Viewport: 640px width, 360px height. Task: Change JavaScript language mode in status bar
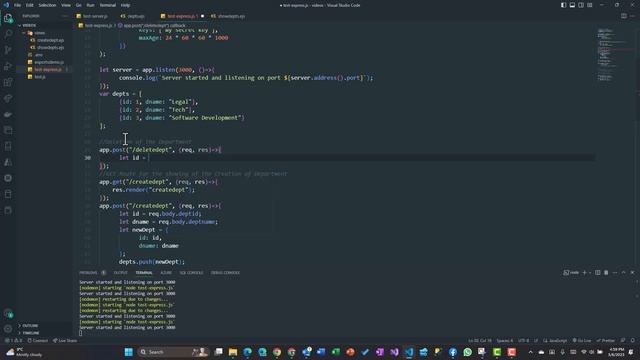[x=555, y=340]
